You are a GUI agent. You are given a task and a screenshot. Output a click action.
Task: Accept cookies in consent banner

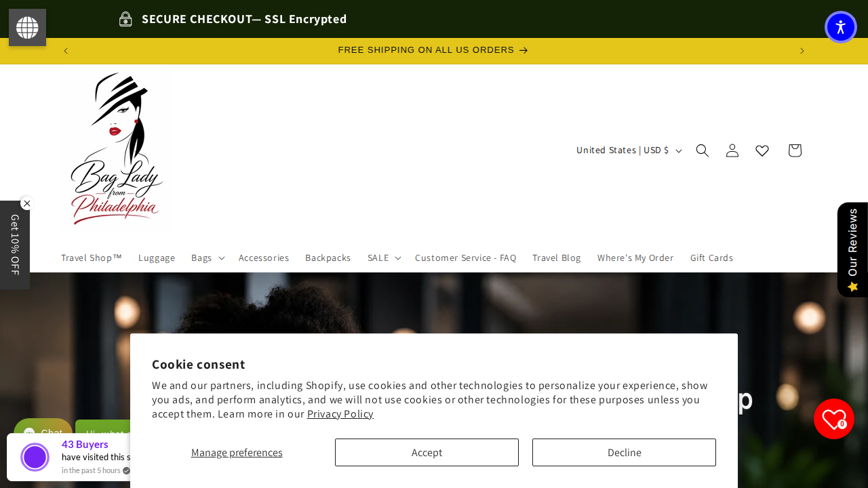pyautogui.click(x=427, y=452)
